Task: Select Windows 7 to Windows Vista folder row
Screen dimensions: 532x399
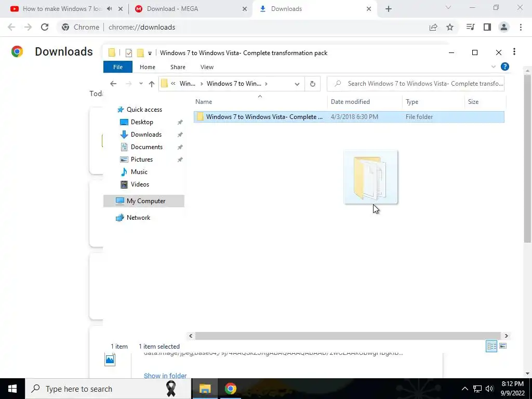Action: click(349, 117)
